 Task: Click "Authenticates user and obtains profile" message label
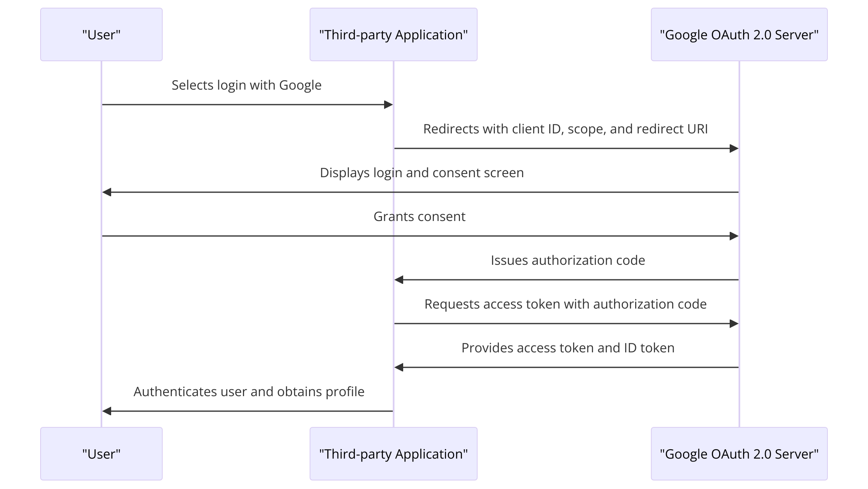pos(249,392)
